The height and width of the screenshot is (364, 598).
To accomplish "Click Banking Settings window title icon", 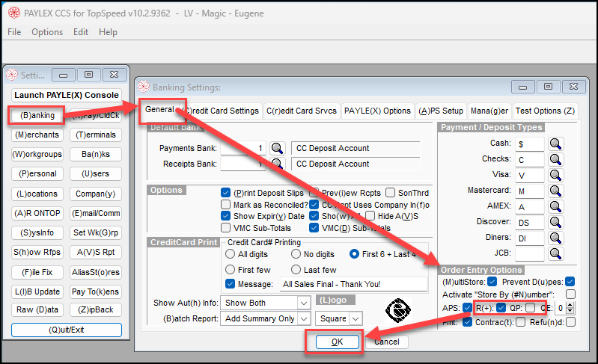I will pos(144,87).
